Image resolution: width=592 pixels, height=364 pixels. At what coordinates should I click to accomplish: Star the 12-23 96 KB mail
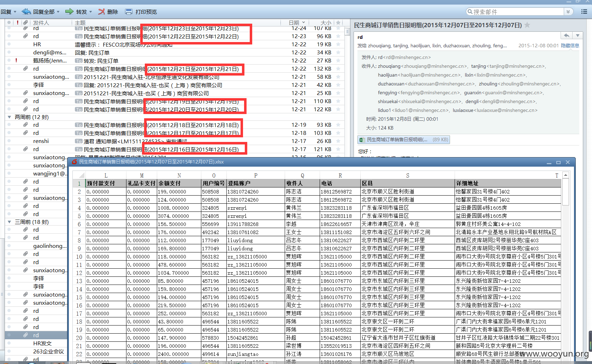[338, 36]
